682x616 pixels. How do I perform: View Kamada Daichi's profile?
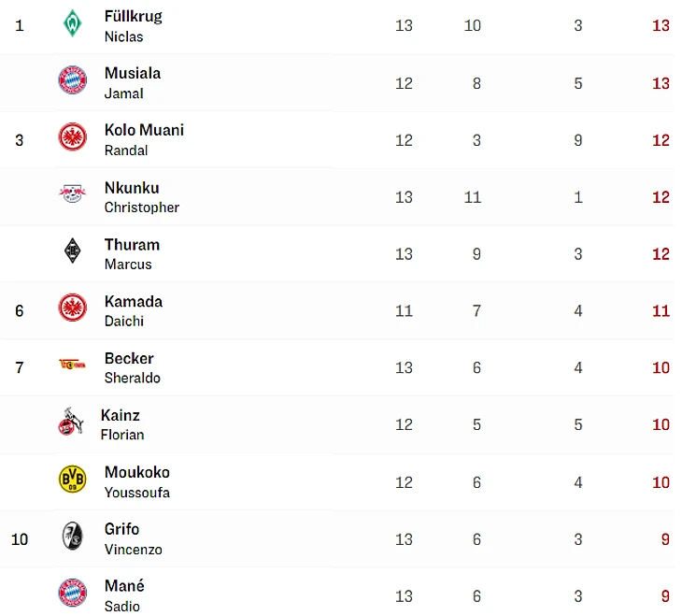pos(133,310)
